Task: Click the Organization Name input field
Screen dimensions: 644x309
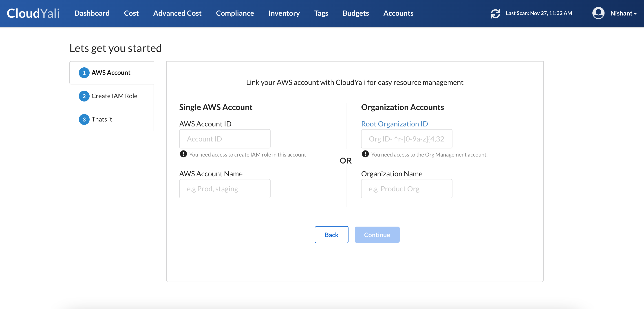Action: [406, 189]
